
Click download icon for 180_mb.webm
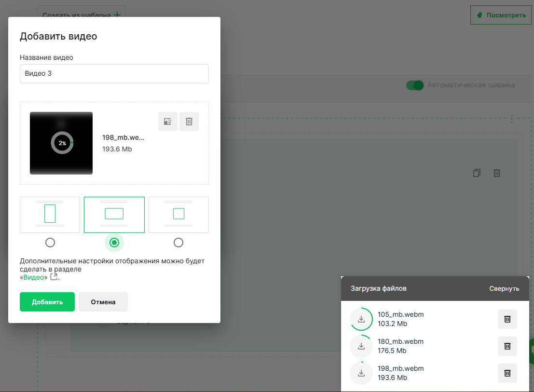click(361, 346)
